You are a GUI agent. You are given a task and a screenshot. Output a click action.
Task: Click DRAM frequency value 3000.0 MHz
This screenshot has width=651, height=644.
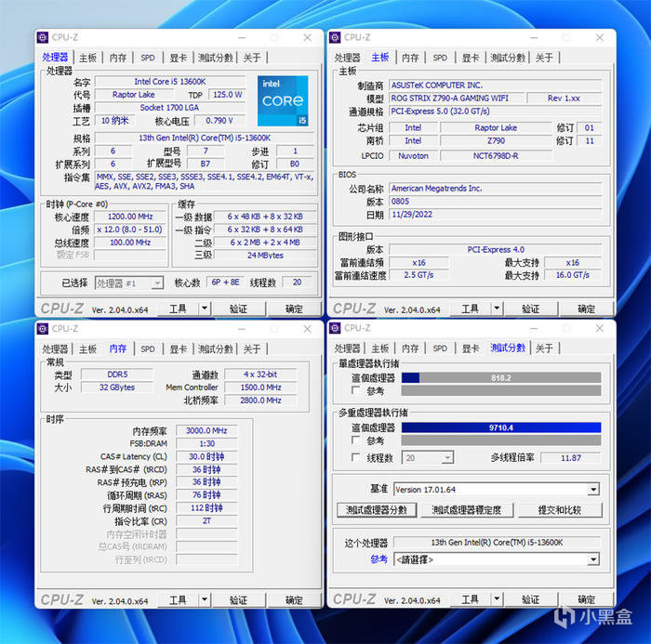click(x=206, y=430)
